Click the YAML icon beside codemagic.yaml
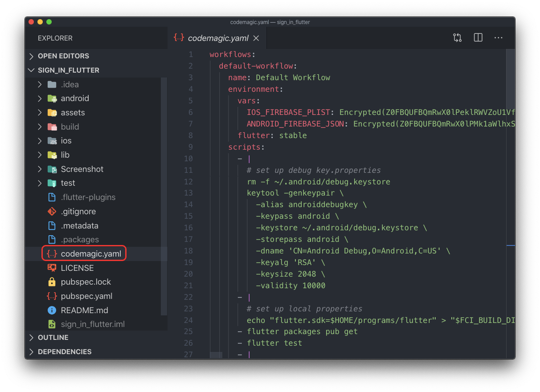Viewport: 540px width, 392px height. (x=52, y=253)
